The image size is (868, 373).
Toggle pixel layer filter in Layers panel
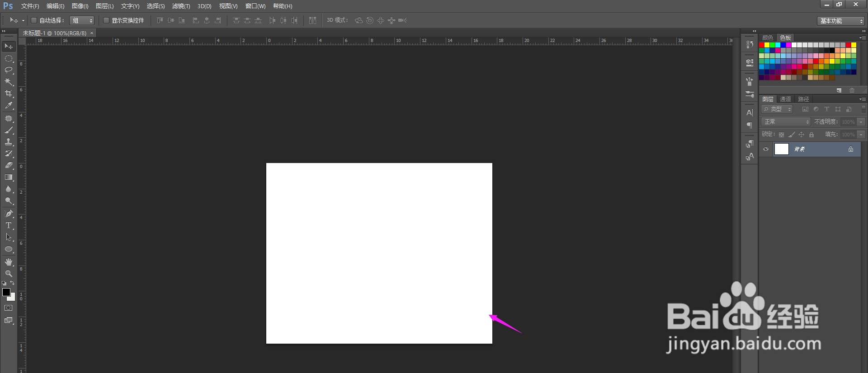pos(805,109)
